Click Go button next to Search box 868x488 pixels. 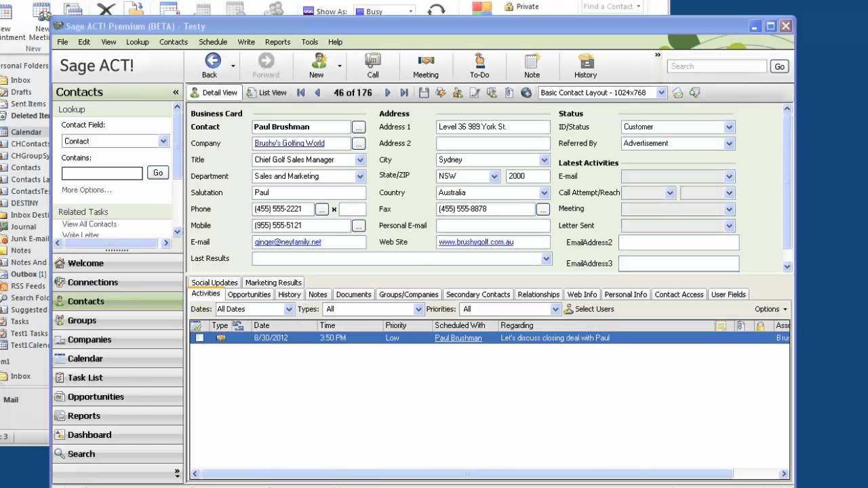[780, 66]
